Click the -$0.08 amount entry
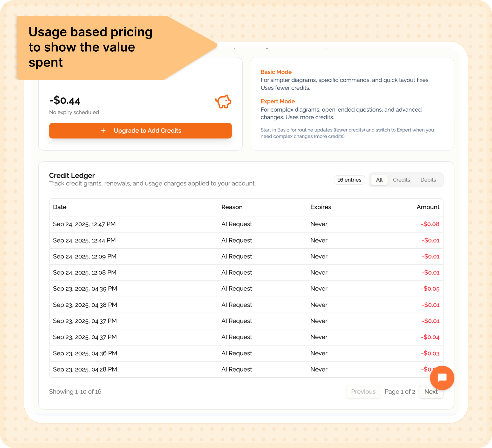Screen dimensions: 492x448 click(430, 224)
